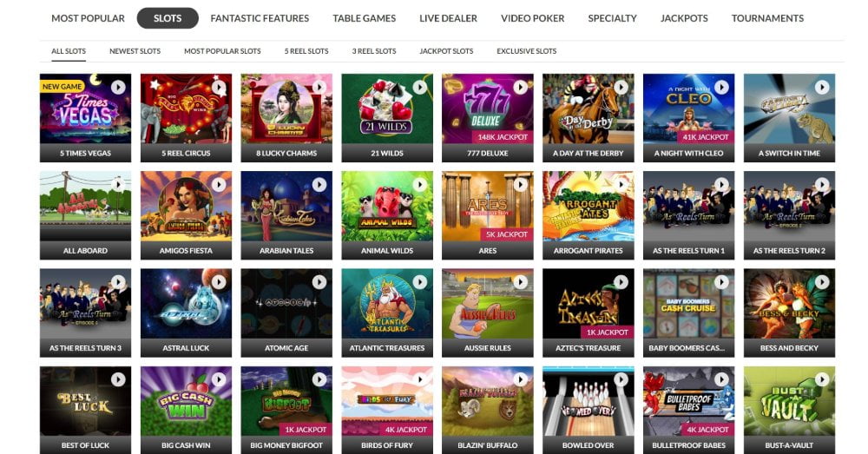Click play icon on Animal Wilds tile
868x454 pixels.
(419, 184)
